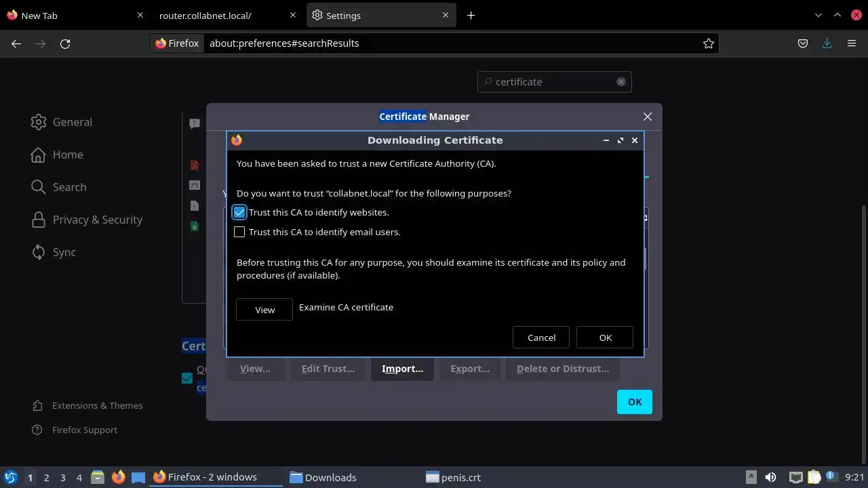Open General settings category
This screenshot has width=868, height=488.
pos(62,122)
